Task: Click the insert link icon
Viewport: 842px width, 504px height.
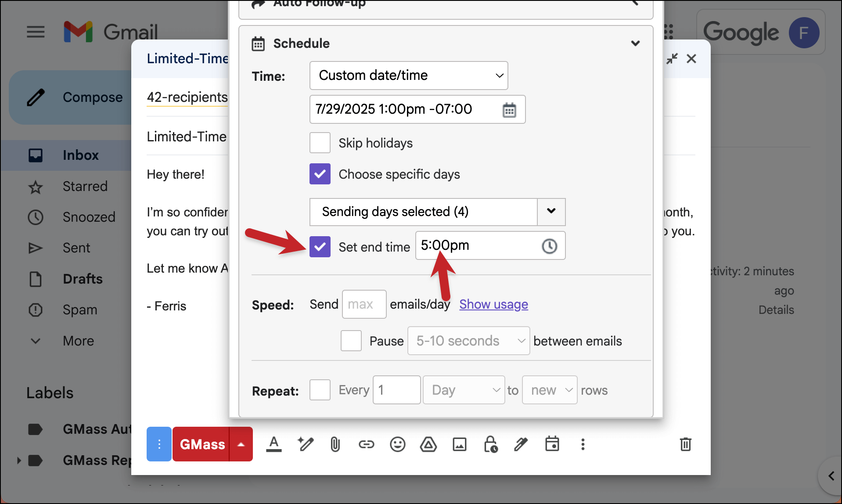Action: pos(366,444)
